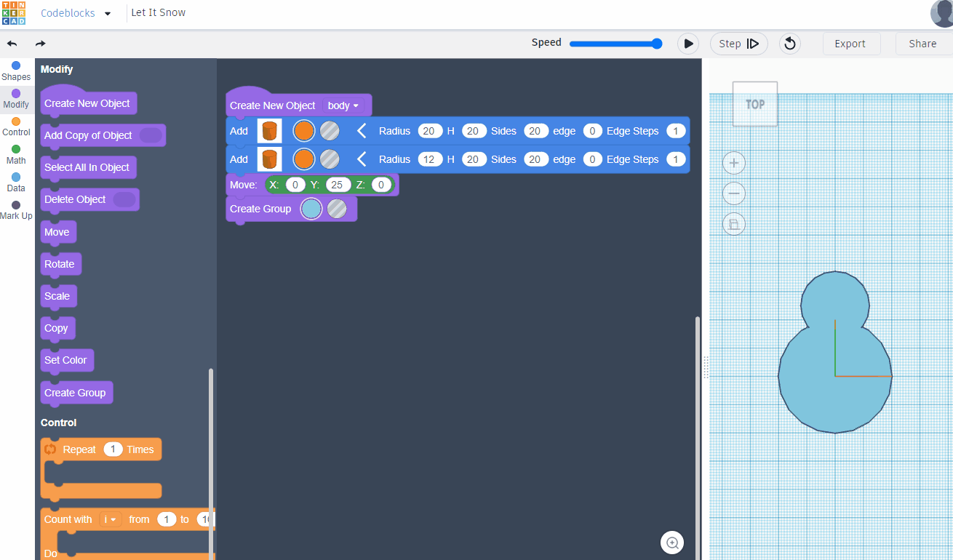Edit the Count with from value
Image resolution: width=953 pixels, height=560 pixels.
[x=167, y=519]
